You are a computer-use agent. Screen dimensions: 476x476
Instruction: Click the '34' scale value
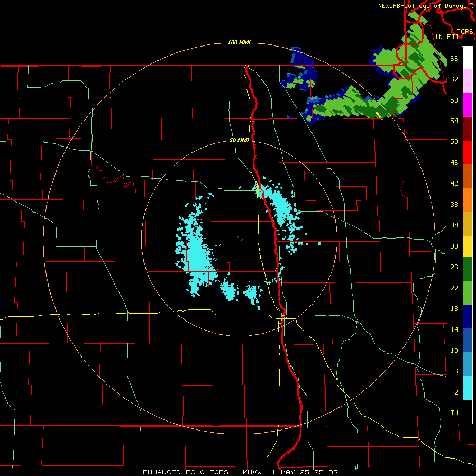[454, 225]
